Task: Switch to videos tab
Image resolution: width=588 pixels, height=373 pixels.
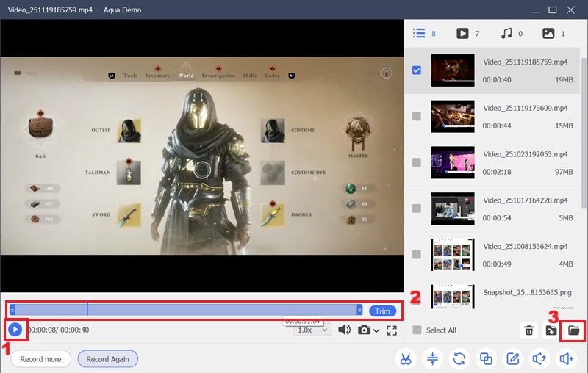Action: click(468, 33)
